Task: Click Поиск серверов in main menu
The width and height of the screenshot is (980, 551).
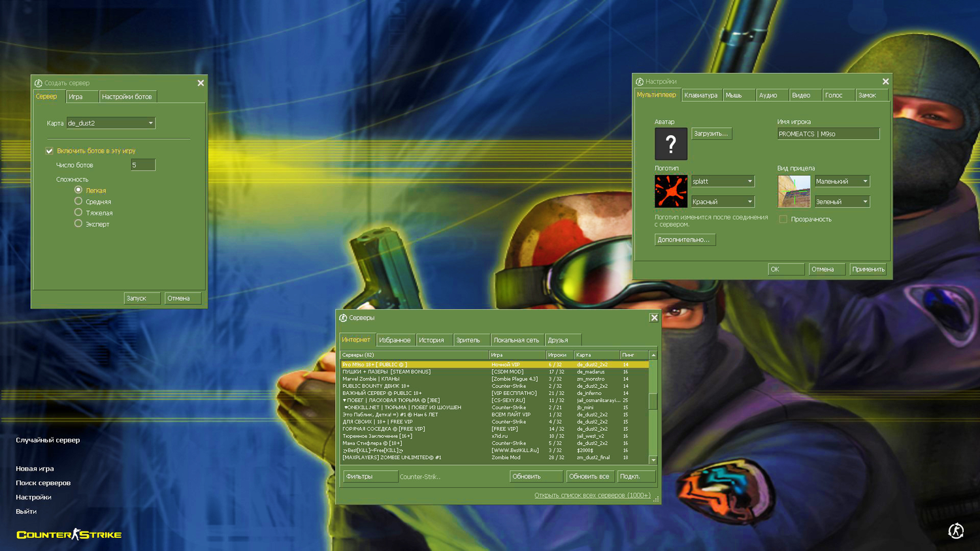Action: (43, 483)
